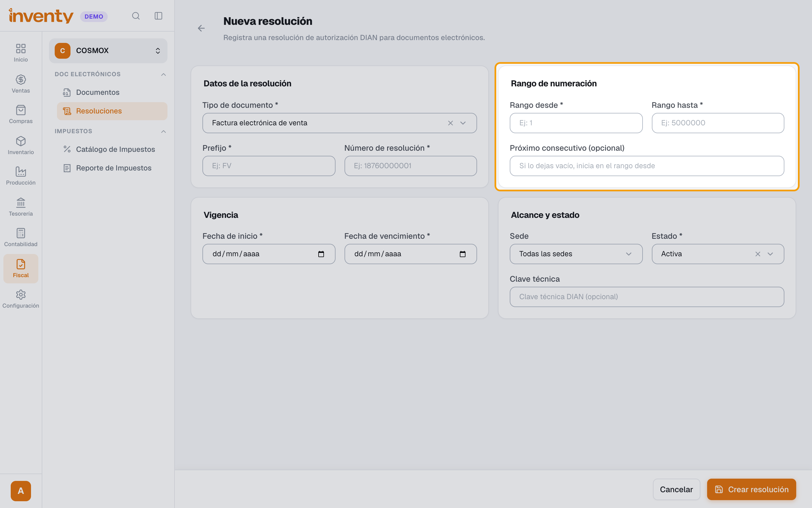Click the back arrow beside Nueva resolución

pyautogui.click(x=201, y=28)
